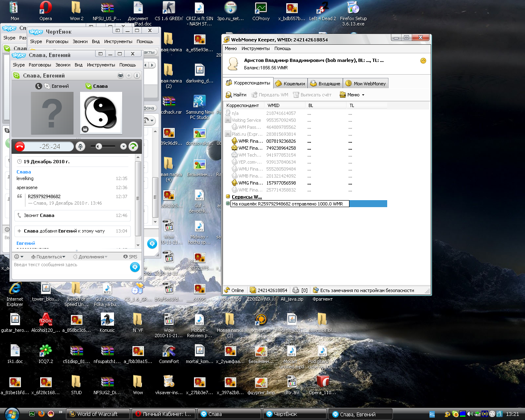The height and width of the screenshot is (420, 525).
Task: Send the message with the blue chat bubble button
Action: coord(135,267)
